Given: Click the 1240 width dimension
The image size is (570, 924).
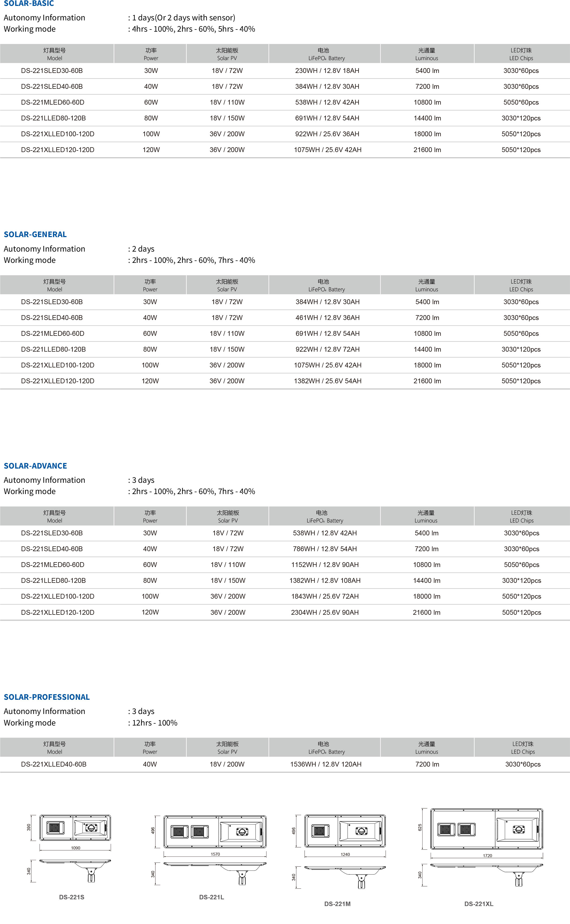Looking at the screenshot, I should [x=345, y=855].
